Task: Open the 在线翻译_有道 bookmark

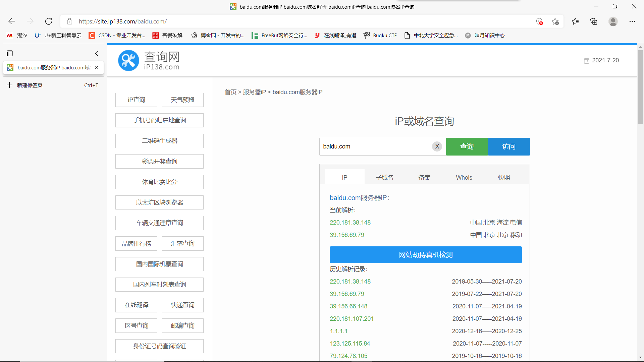Action: [x=335, y=35]
